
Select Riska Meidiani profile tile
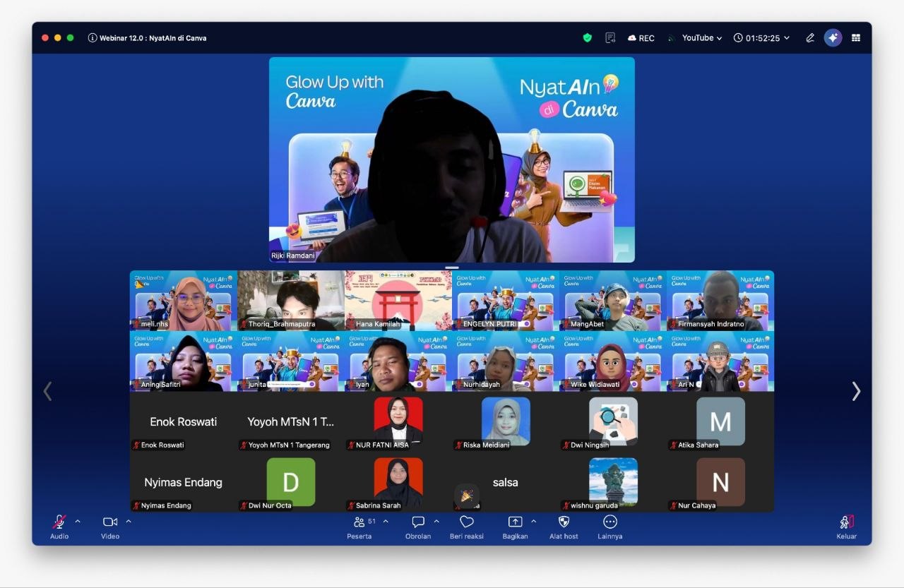coord(506,422)
